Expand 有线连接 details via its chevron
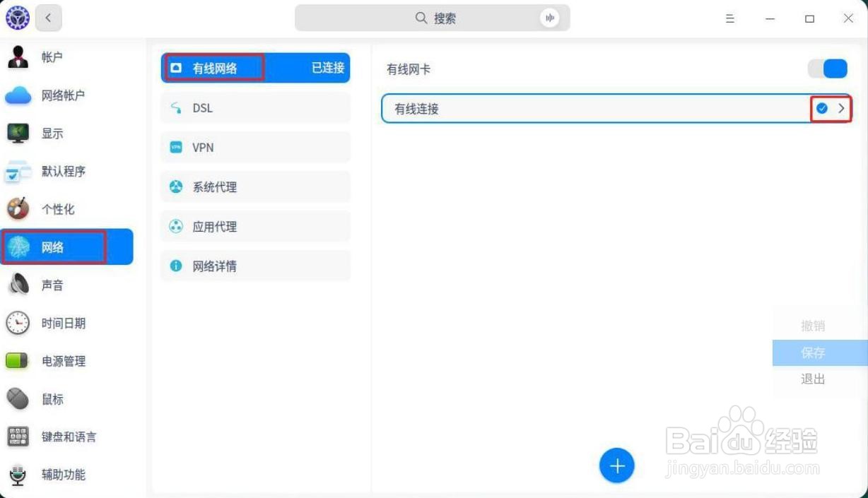Viewport: 868px width, 498px height. click(841, 108)
